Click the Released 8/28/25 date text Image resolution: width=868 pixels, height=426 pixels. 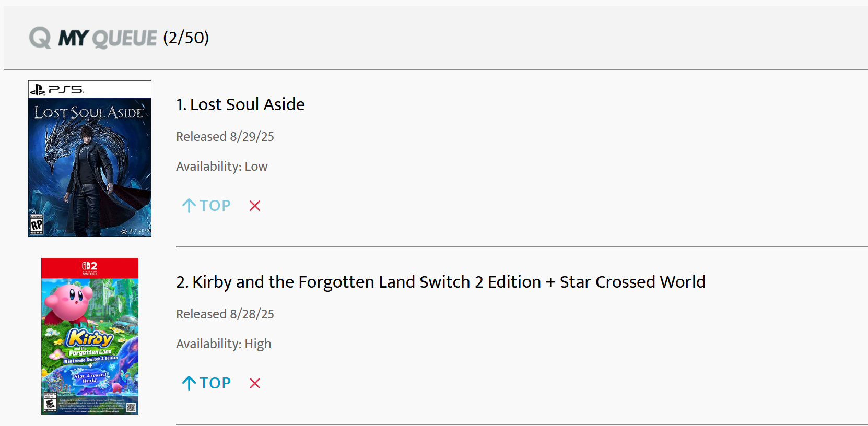point(225,314)
